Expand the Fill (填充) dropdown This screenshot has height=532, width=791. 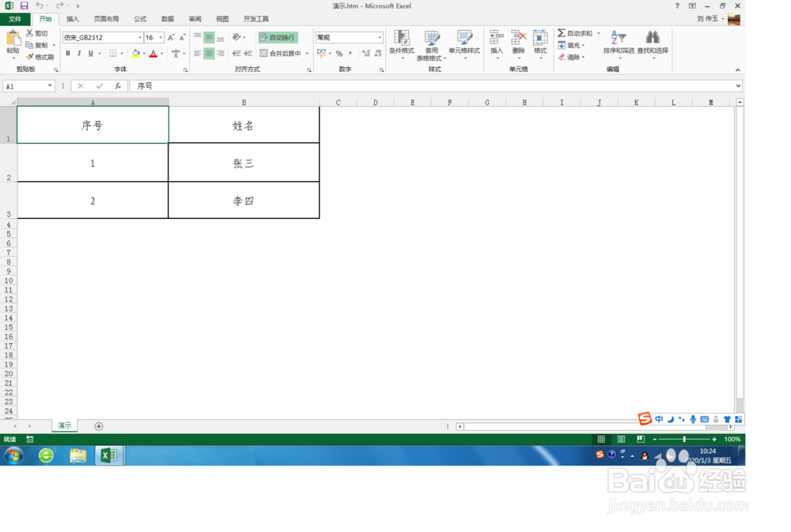click(x=583, y=45)
